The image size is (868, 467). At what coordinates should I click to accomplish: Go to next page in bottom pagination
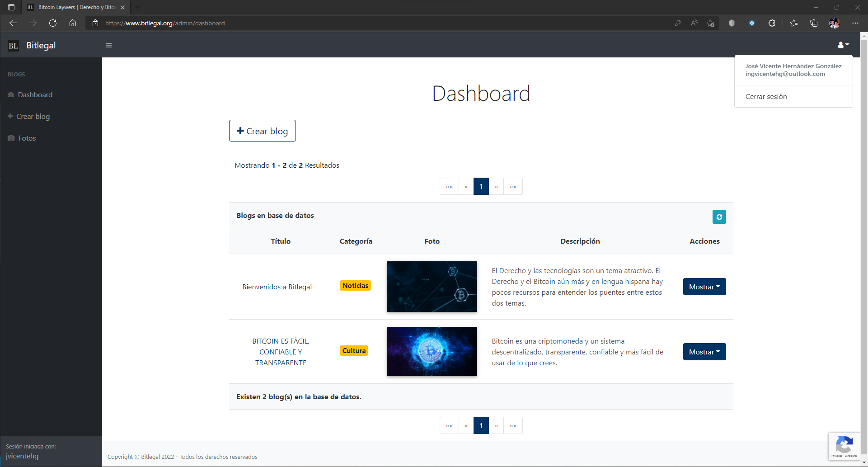[x=496, y=425]
